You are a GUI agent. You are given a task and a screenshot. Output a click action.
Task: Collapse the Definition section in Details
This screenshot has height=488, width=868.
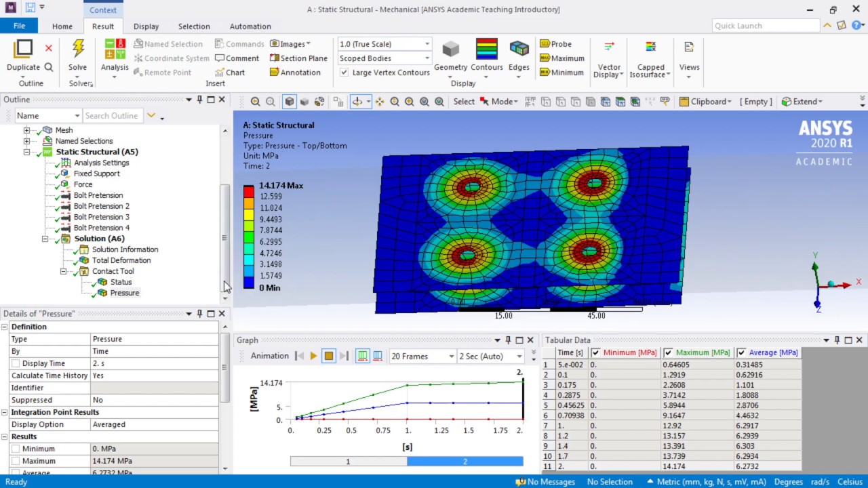point(5,327)
